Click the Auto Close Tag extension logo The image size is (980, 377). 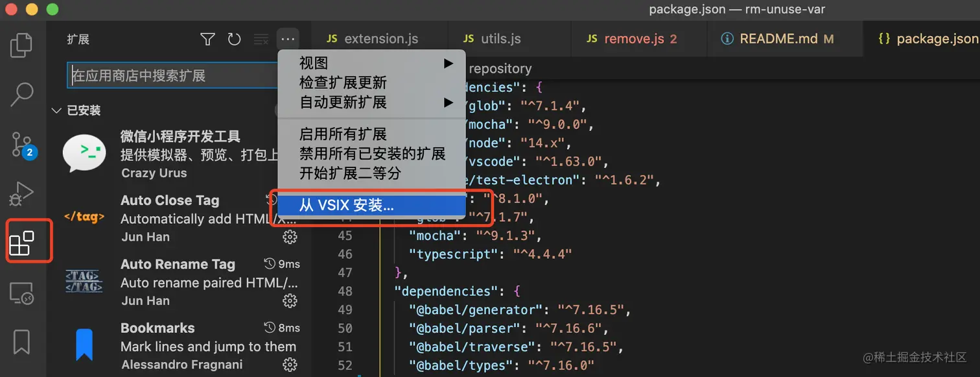(84, 217)
